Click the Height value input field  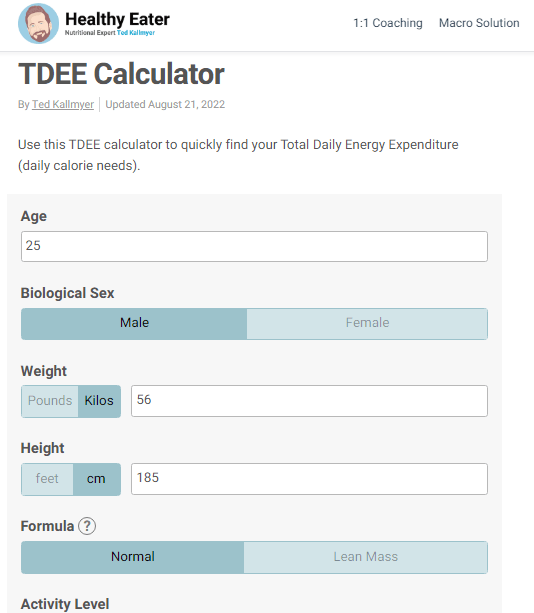309,479
